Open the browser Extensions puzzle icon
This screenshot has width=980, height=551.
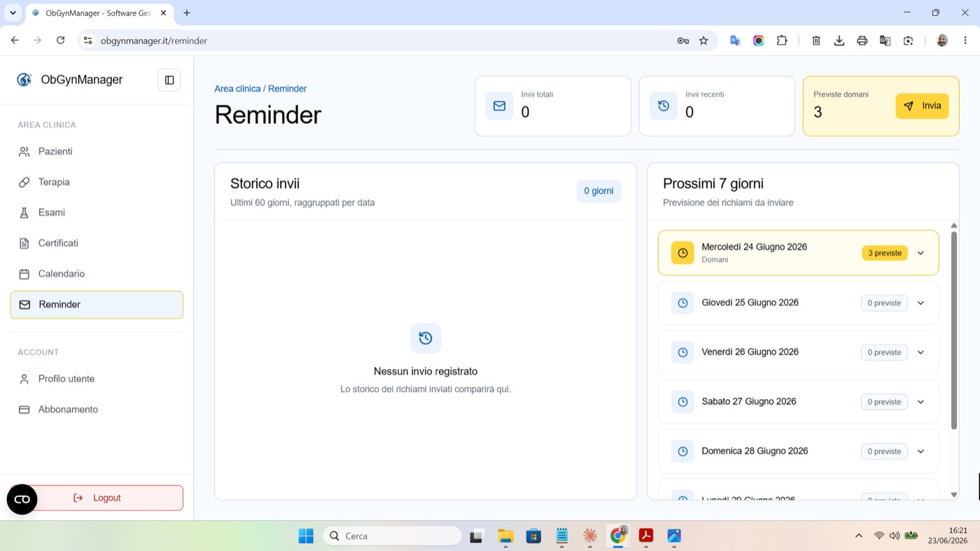click(x=782, y=41)
